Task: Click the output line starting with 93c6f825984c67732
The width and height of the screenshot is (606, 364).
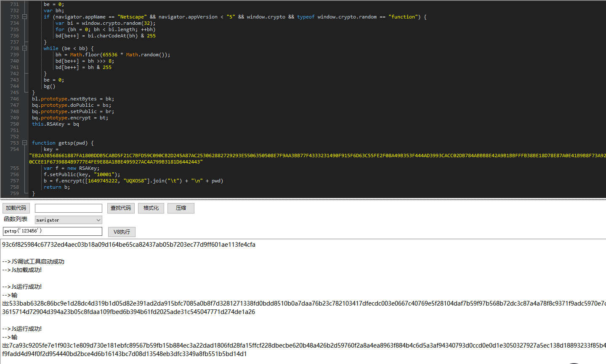Action: (129, 245)
